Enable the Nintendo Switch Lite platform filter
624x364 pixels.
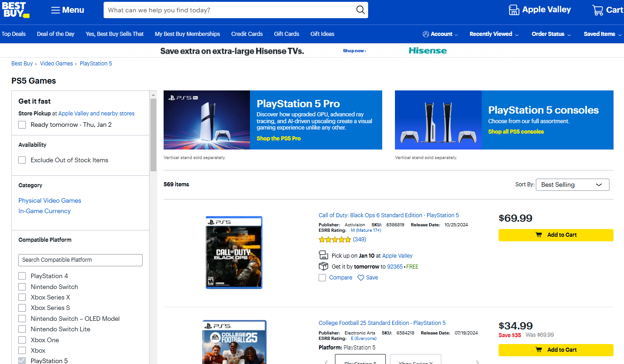tap(22, 329)
